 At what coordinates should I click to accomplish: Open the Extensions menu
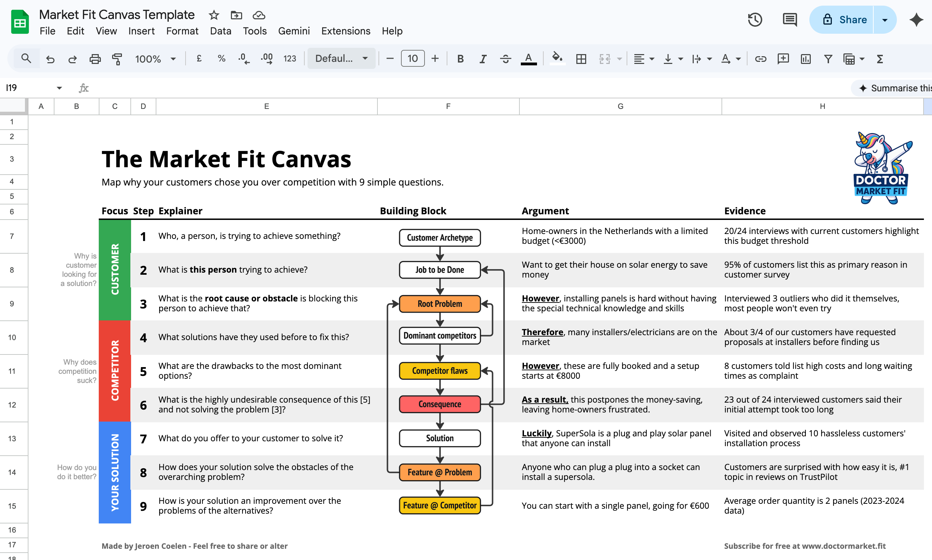(345, 31)
